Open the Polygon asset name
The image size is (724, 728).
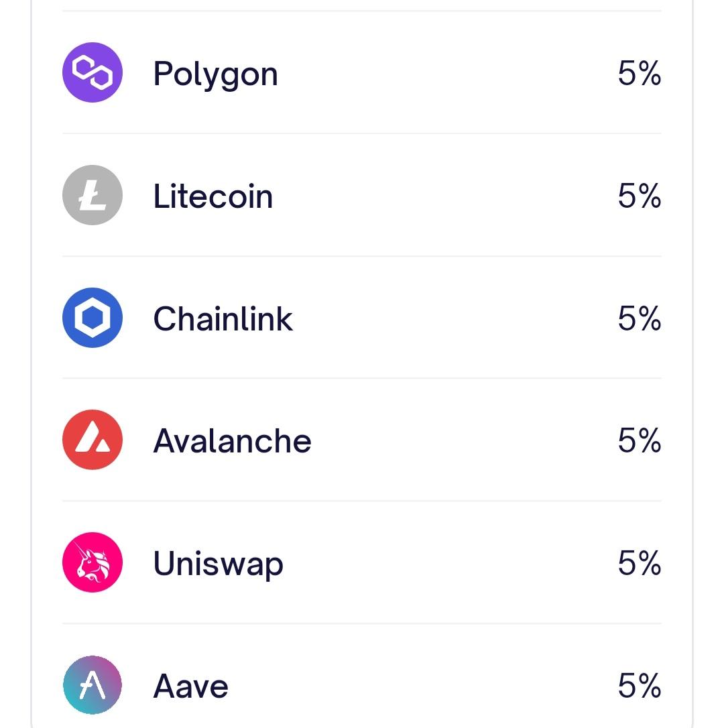pos(215,74)
